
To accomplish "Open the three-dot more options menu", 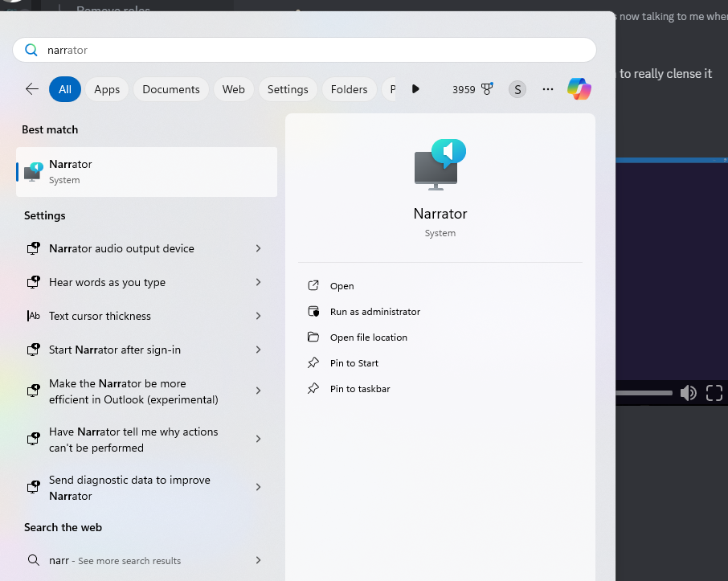I will point(548,89).
